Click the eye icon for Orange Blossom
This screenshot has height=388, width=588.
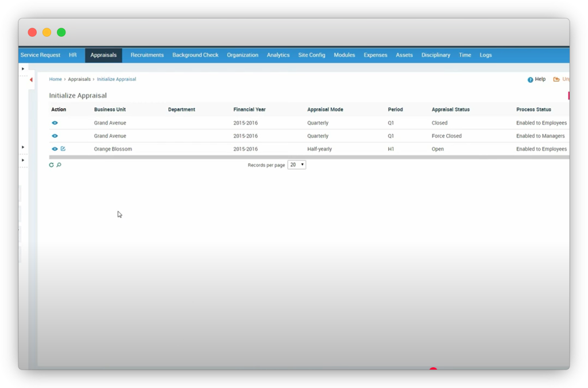(55, 149)
